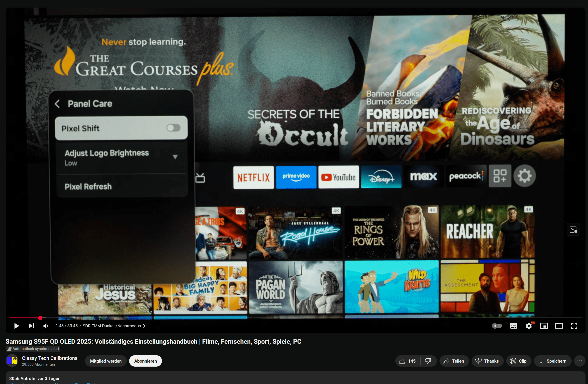The height and width of the screenshot is (384, 588).
Task: Save video with Speichern
Action: (553, 361)
